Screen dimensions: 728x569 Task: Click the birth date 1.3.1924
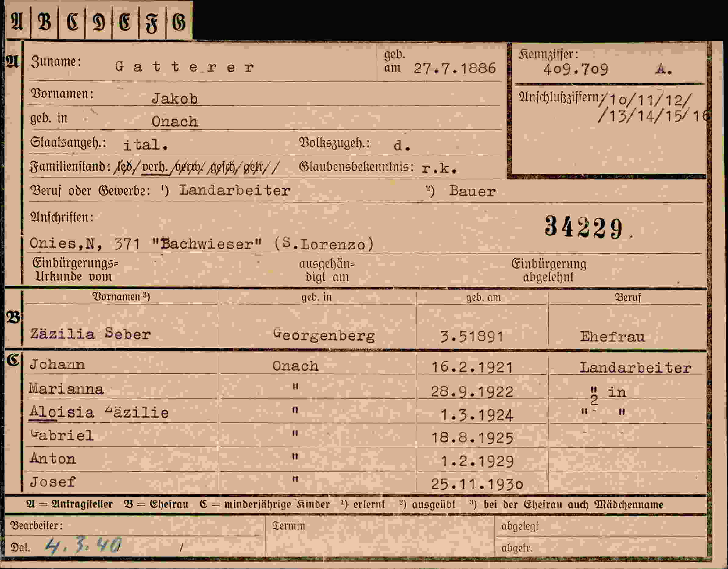coord(477,415)
